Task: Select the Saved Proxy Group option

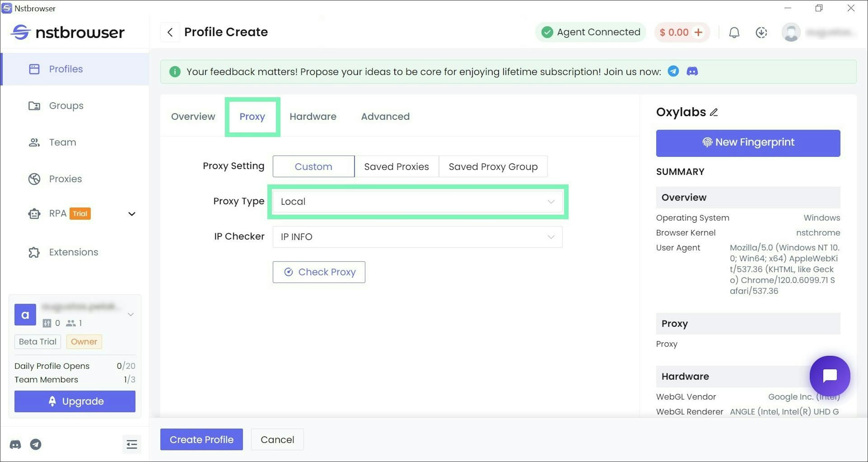Action: coord(493,166)
